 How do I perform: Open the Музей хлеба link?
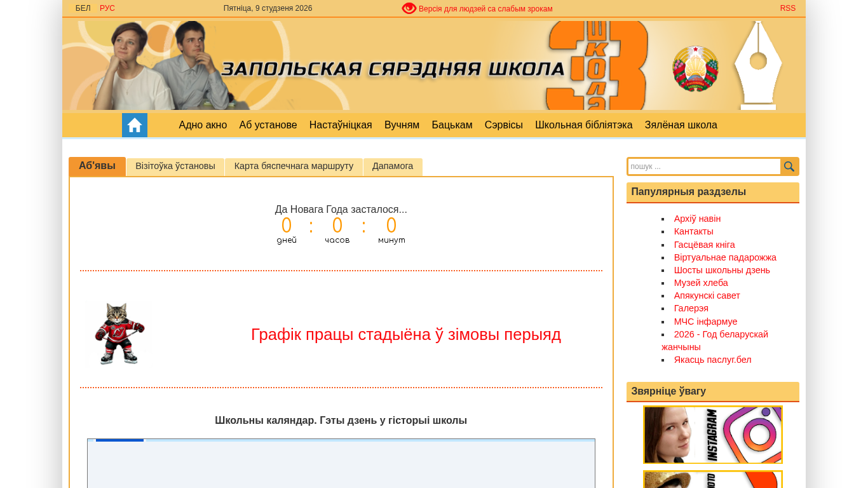tap(701, 283)
